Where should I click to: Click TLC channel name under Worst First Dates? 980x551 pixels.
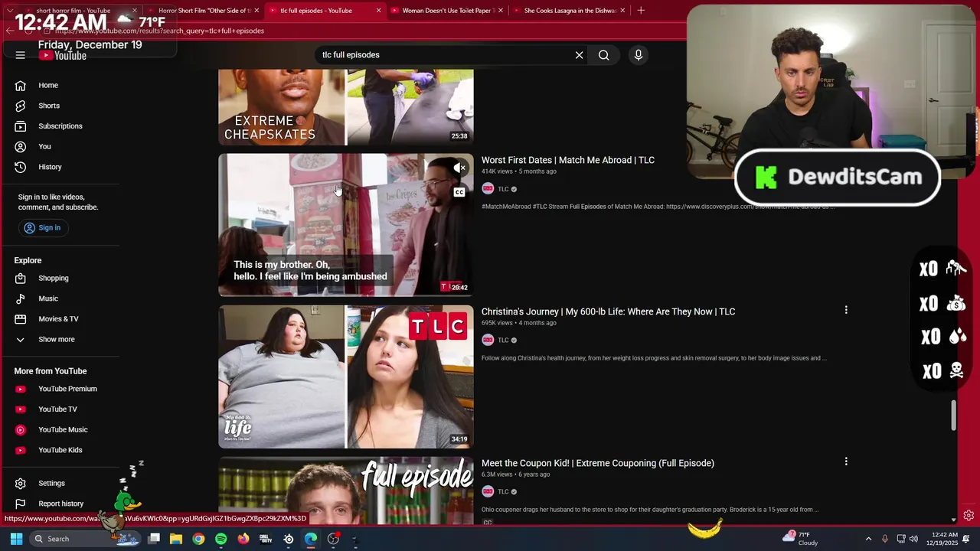coord(503,189)
